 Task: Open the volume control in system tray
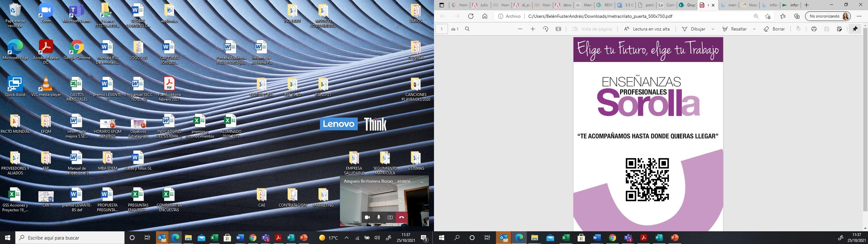pyautogui.click(x=377, y=238)
